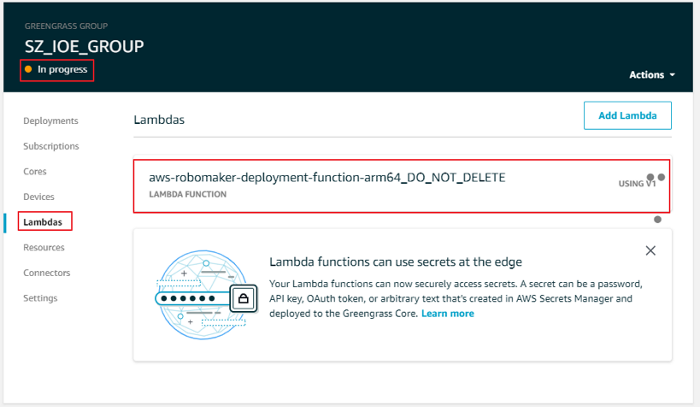The height and width of the screenshot is (407, 700).
Task: Click the LAMBDA FUNCTION type label
Action: [x=188, y=195]
